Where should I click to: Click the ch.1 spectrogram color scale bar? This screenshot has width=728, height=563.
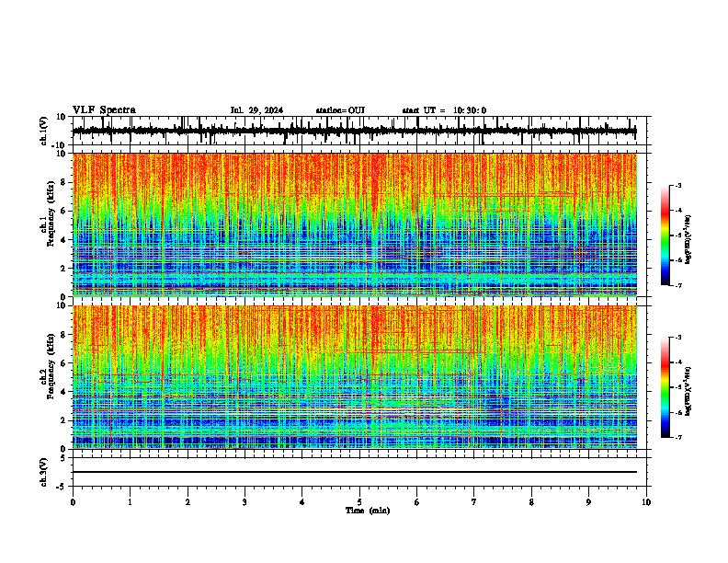[x=665, y=236]
